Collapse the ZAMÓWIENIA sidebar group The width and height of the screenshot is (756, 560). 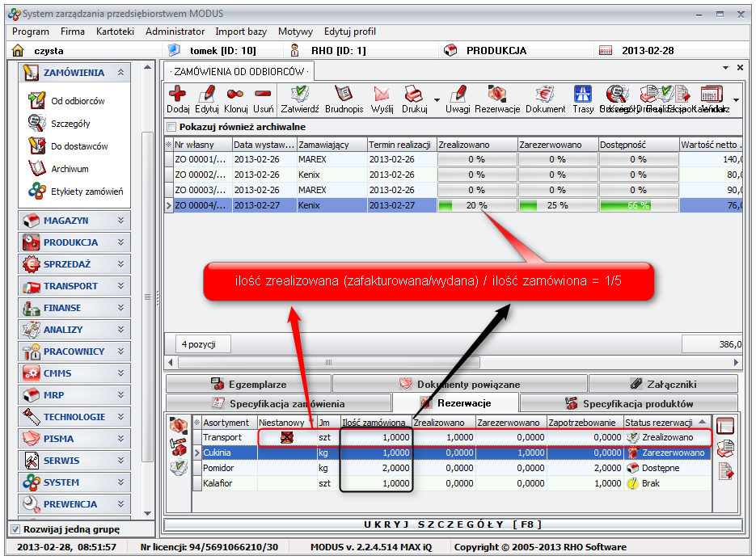121,73
